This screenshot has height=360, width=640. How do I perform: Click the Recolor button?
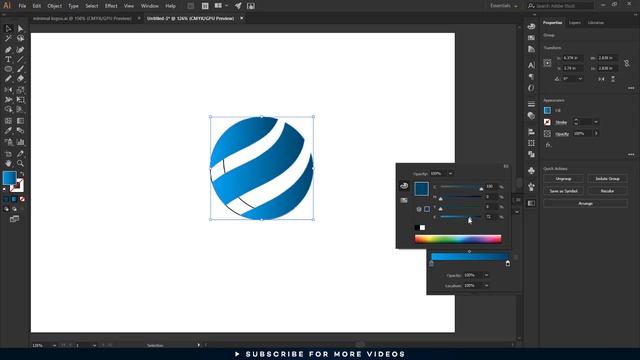607,191
